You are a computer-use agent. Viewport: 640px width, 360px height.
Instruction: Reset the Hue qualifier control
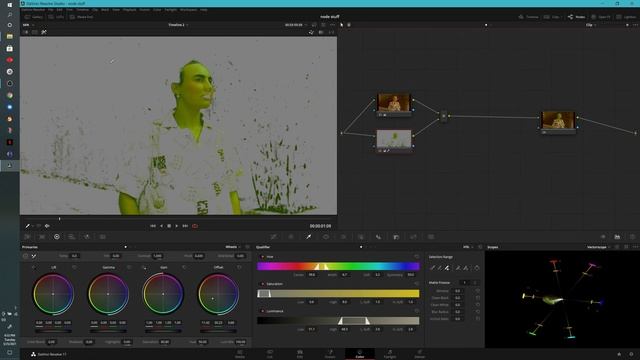[x=416, y=257]
